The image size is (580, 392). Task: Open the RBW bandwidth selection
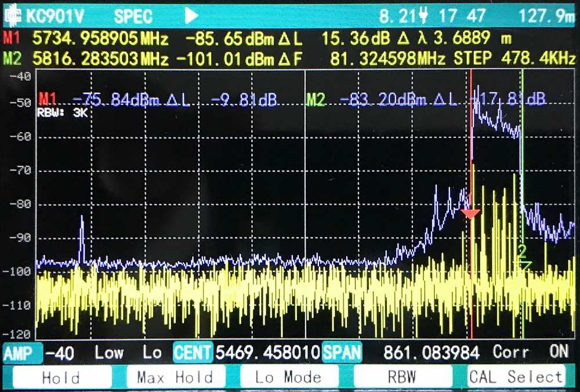402,377
